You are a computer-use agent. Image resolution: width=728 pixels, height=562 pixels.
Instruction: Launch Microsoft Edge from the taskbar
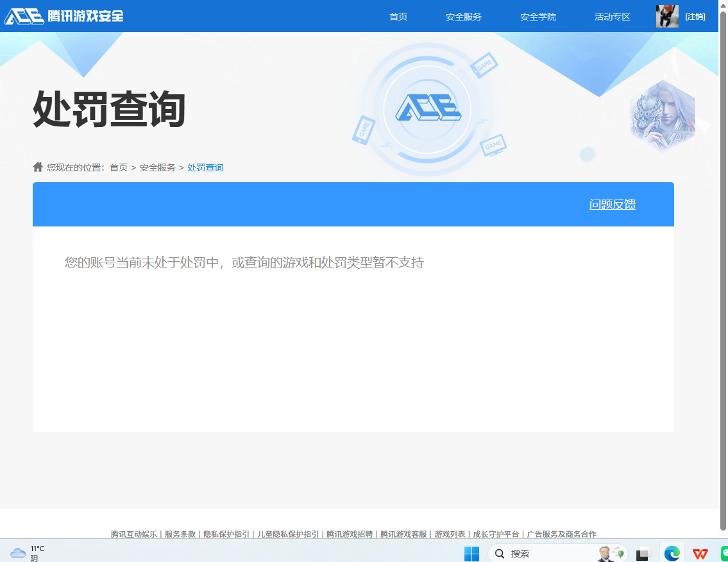click(x=671, y=552)
